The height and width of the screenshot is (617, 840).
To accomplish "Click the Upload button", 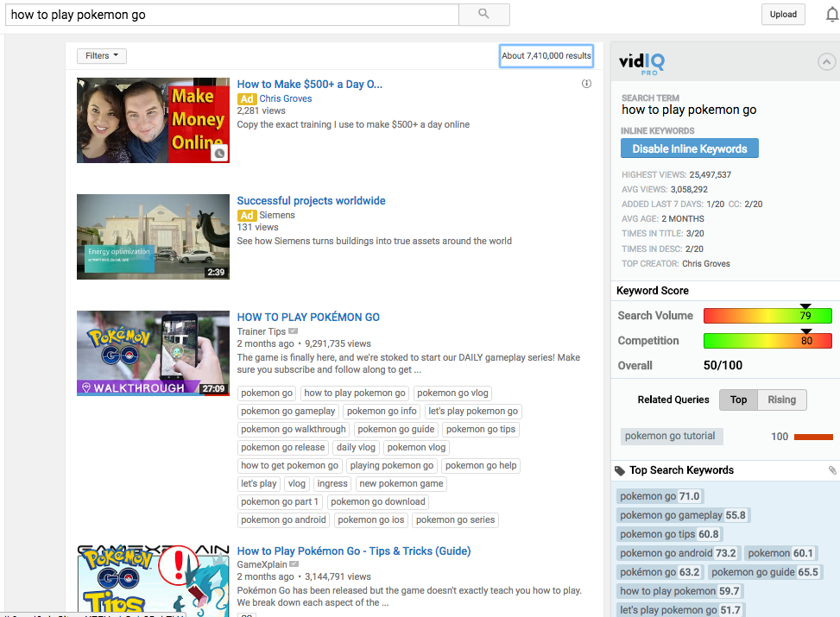I will (x=783, y=15).
